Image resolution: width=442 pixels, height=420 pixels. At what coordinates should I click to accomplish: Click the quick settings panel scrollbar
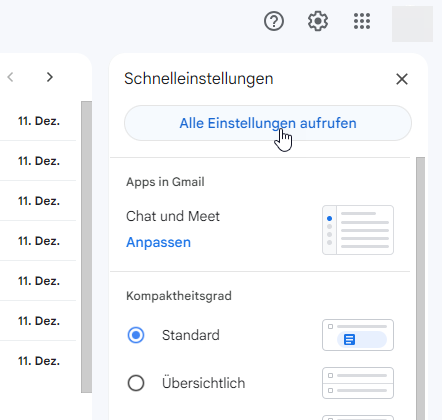[420, 288]
